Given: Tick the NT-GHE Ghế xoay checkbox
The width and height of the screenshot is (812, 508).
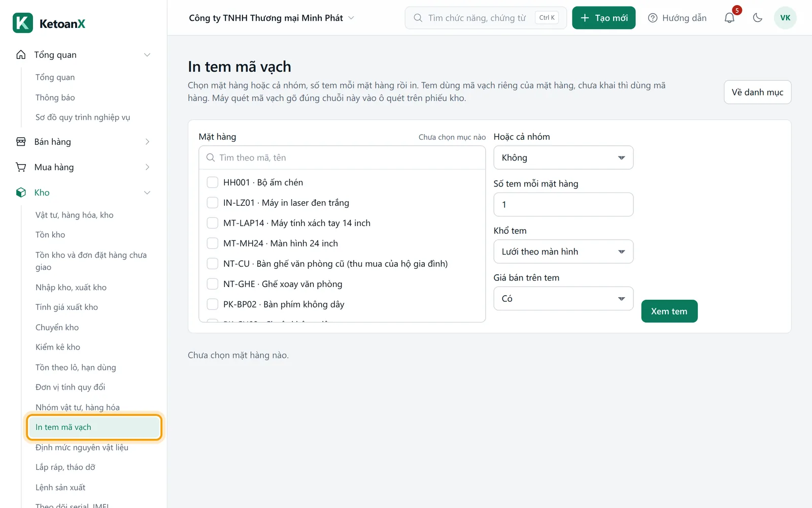Looking at the screenshot, I should click(x=213, y=284).
